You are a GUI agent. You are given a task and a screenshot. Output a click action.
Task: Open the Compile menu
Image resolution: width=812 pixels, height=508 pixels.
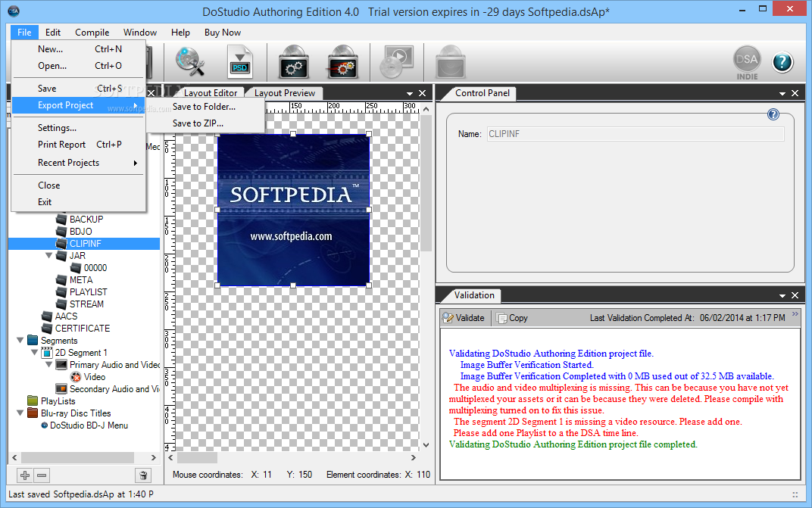point(92,32)
